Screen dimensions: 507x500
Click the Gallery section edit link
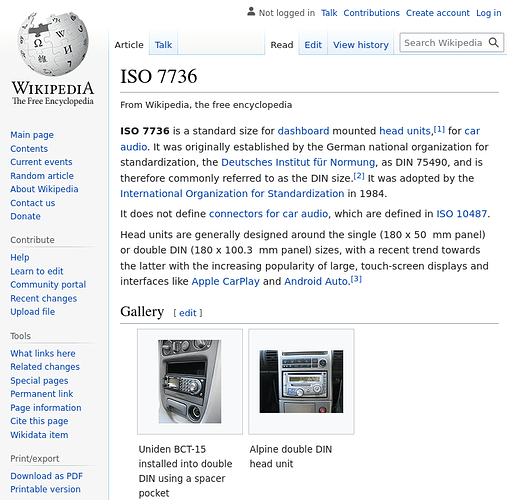click(188, 313)
